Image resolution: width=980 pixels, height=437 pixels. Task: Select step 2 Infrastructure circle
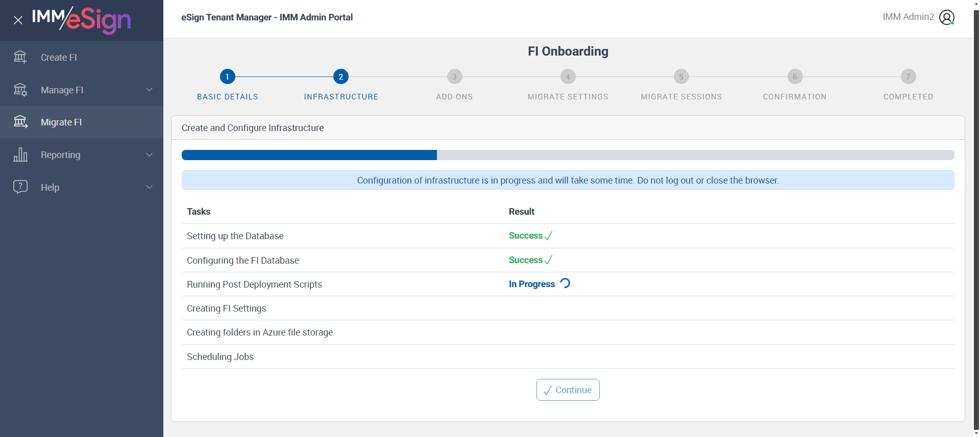click(341, 76)
